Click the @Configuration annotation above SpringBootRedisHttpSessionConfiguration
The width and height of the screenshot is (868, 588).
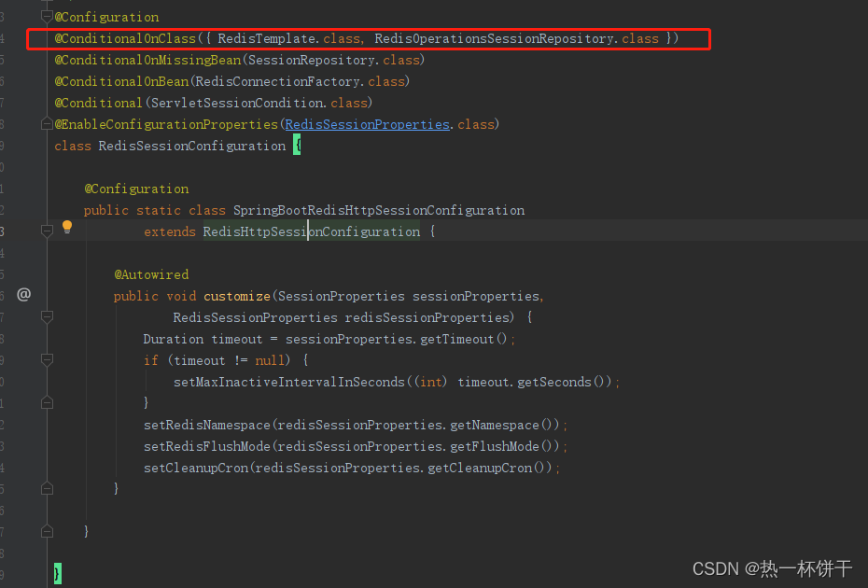(x=136, y=189)
